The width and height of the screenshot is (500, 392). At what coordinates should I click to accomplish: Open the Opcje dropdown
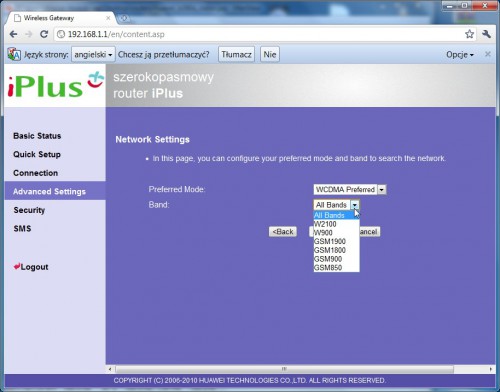click(460, 54)
